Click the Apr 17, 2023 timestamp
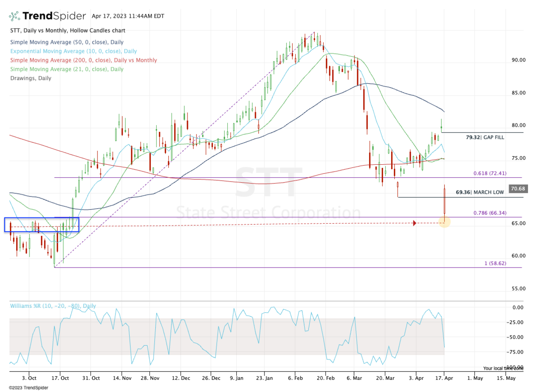Viewport: 537px width, 392px height. point(128,16)
